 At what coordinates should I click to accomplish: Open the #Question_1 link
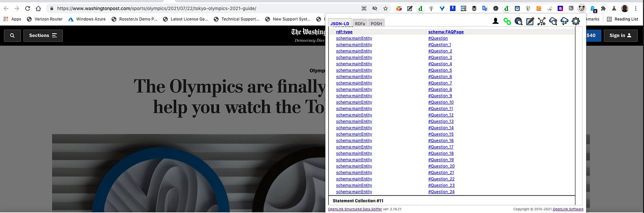pyautogui.click(x=440, y=45)
